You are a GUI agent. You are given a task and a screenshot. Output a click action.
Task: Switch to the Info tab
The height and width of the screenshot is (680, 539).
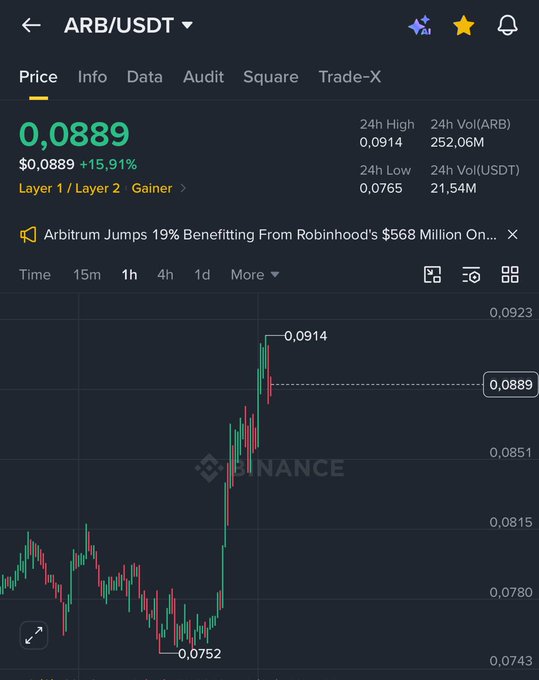[x=92, y=77]
